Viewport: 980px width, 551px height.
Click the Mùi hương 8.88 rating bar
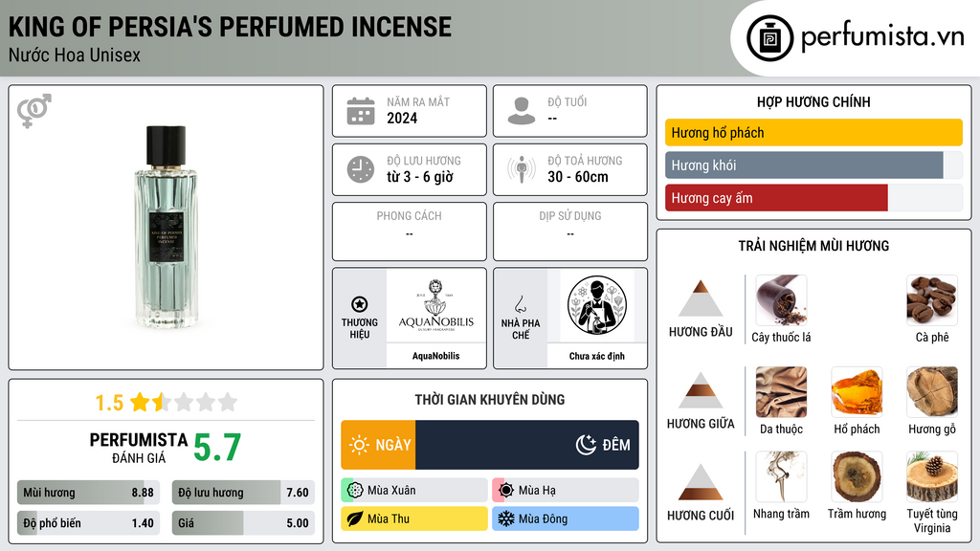tap(88, 493)
